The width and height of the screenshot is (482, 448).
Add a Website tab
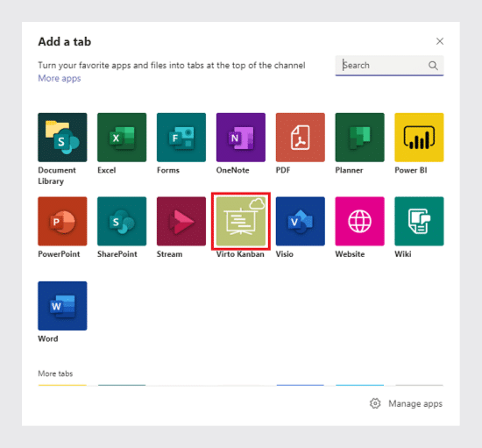pos(359,222)
